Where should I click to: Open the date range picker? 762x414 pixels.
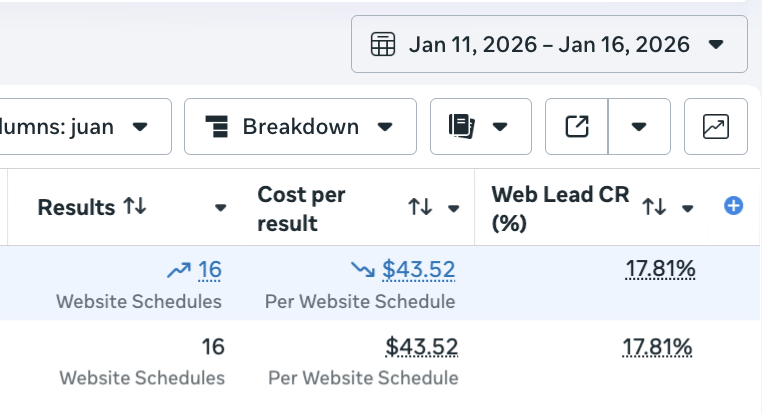tap(548, 45)
